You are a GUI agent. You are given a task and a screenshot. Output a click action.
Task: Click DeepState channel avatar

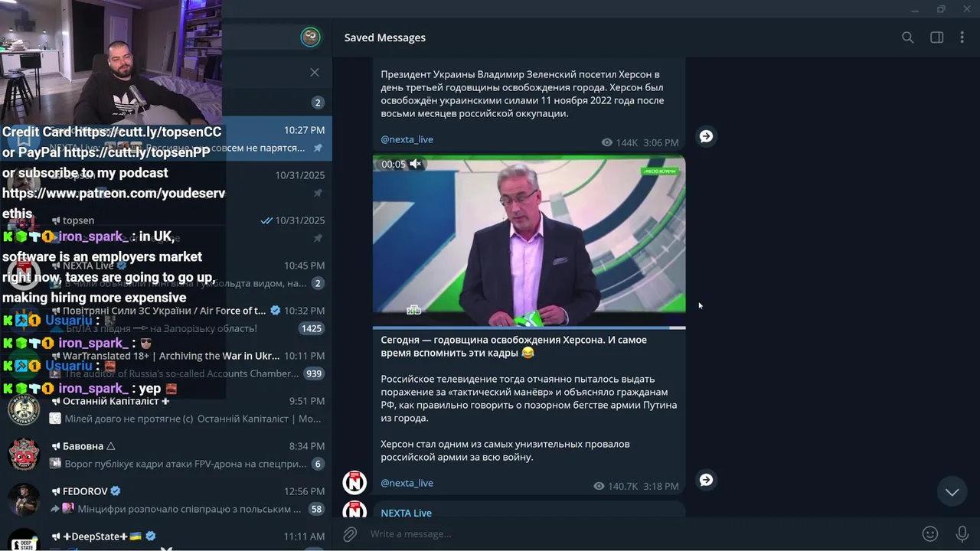click(24, 540)
